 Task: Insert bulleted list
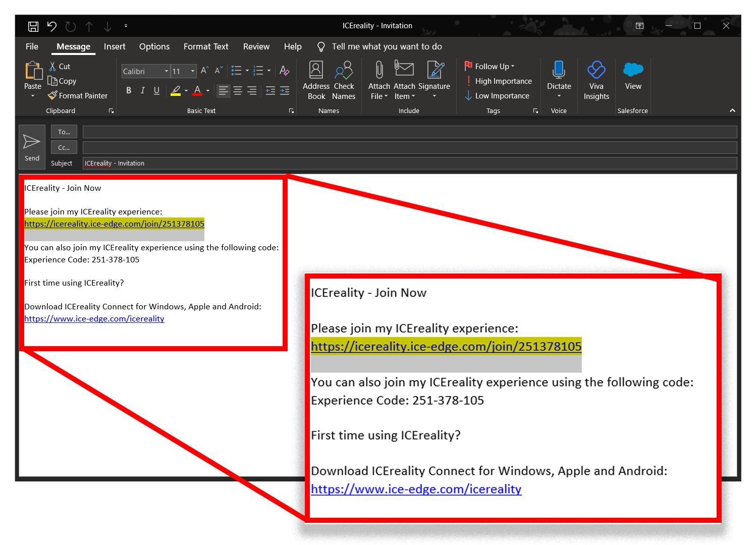(236, 71)
